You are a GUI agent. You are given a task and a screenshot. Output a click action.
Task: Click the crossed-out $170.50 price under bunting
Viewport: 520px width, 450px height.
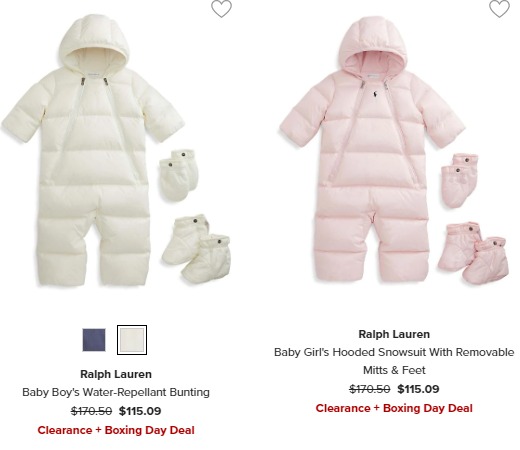(91, 411)
